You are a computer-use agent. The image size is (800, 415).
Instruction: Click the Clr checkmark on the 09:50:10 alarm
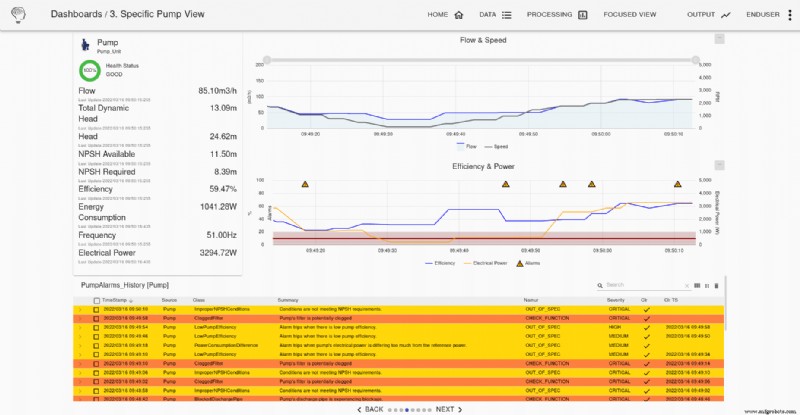click(646, 309)
